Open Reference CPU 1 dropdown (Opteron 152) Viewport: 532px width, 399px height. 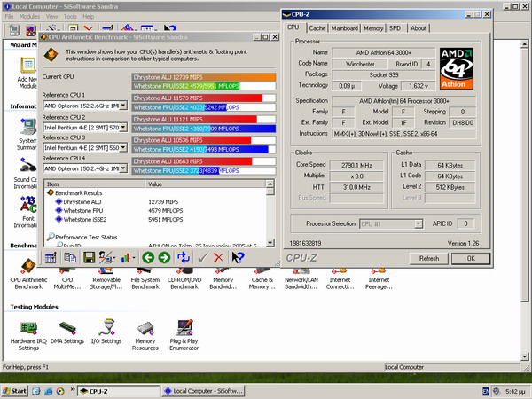click(x=123, y=106)
